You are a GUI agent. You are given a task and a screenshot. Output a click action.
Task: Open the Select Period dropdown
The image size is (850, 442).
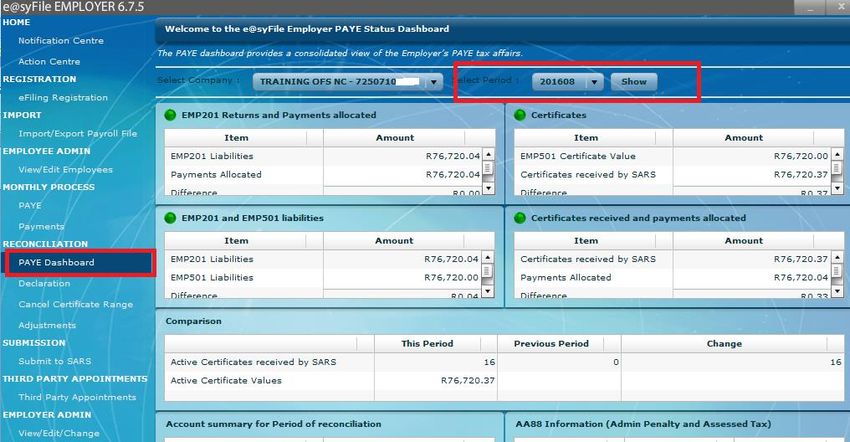click(567, 82)
